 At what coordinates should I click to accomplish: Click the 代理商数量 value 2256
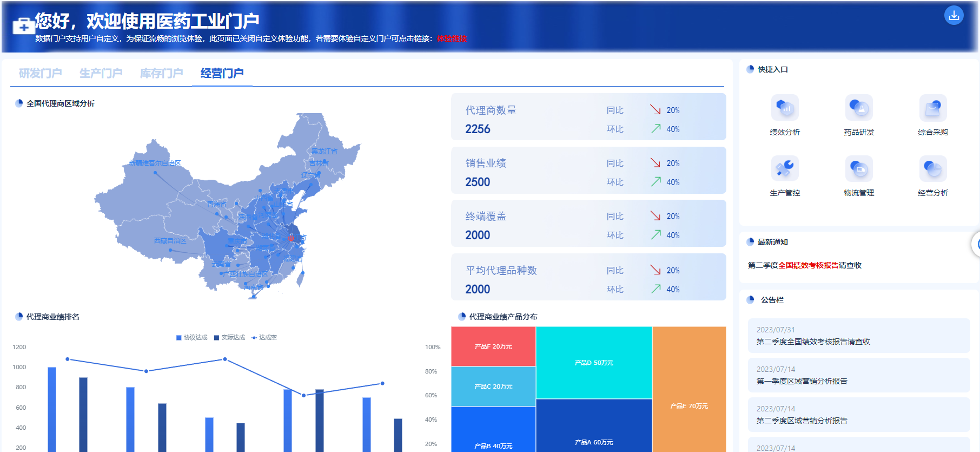point(478,129)
